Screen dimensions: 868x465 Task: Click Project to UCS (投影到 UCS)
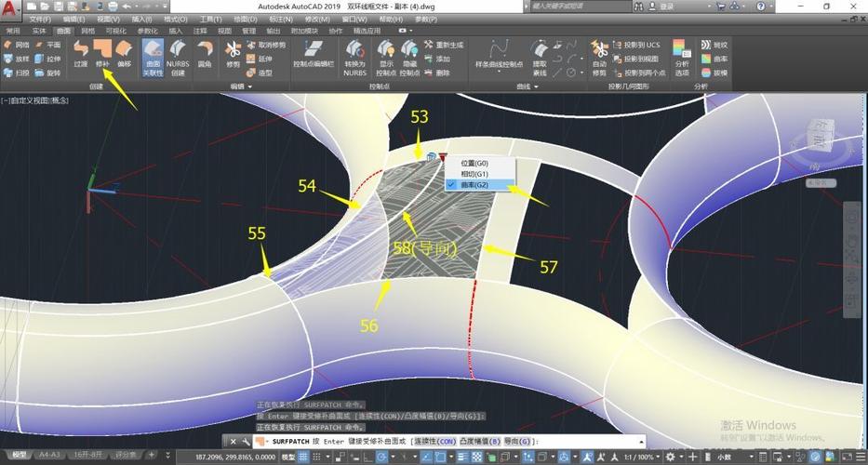click(636, 45)
